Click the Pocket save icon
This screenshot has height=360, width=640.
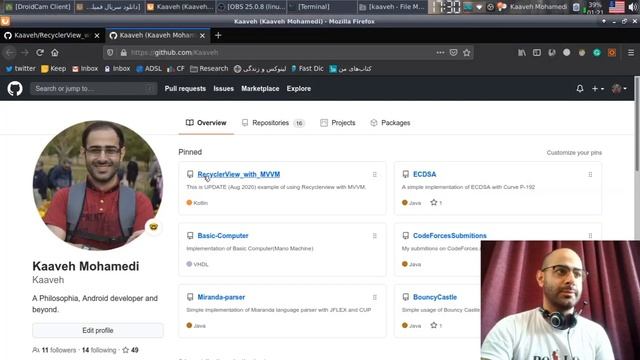(x=453, y=52)
